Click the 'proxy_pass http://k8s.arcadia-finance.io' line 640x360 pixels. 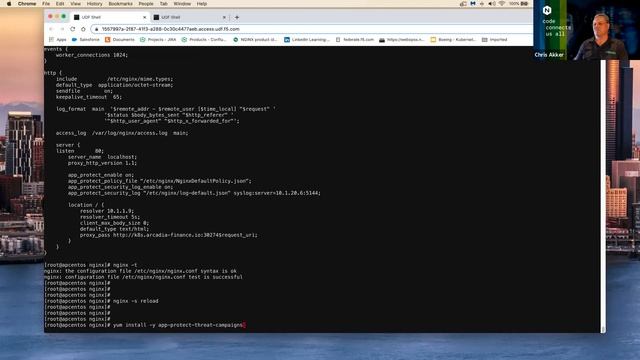pos(169,235)
